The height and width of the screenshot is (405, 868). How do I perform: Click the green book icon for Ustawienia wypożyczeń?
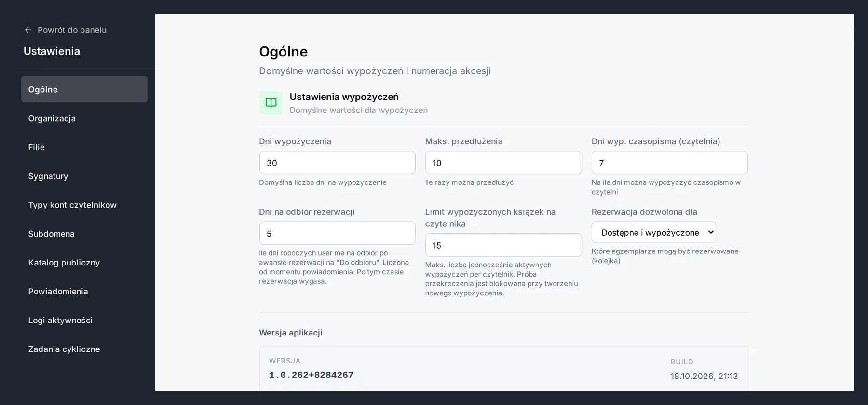271,103
